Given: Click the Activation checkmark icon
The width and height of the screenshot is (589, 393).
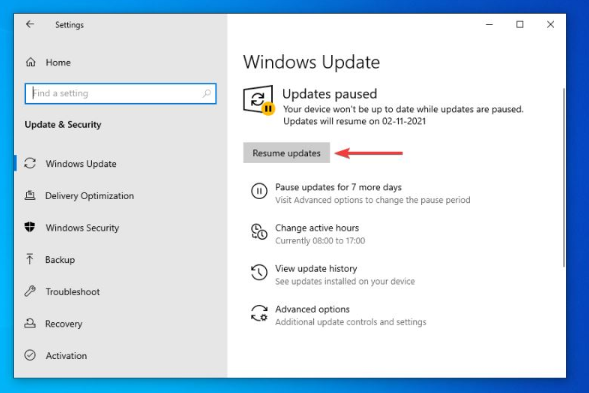Looking at the screenshot, I should point(30,355).
